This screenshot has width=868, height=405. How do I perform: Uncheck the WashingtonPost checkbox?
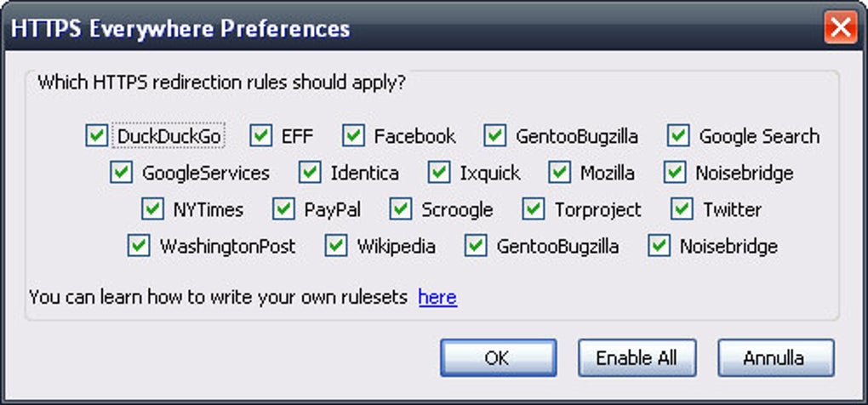(x=139, y=247)
